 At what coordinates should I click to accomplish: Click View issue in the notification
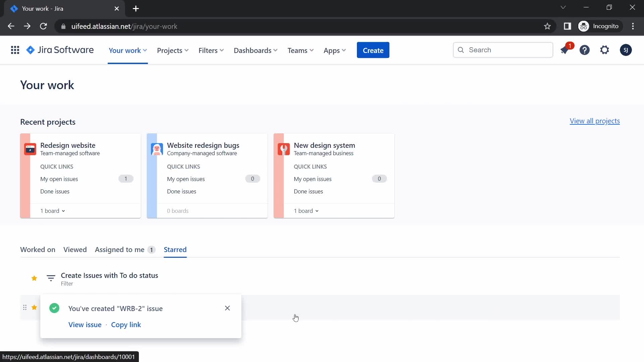85,325
